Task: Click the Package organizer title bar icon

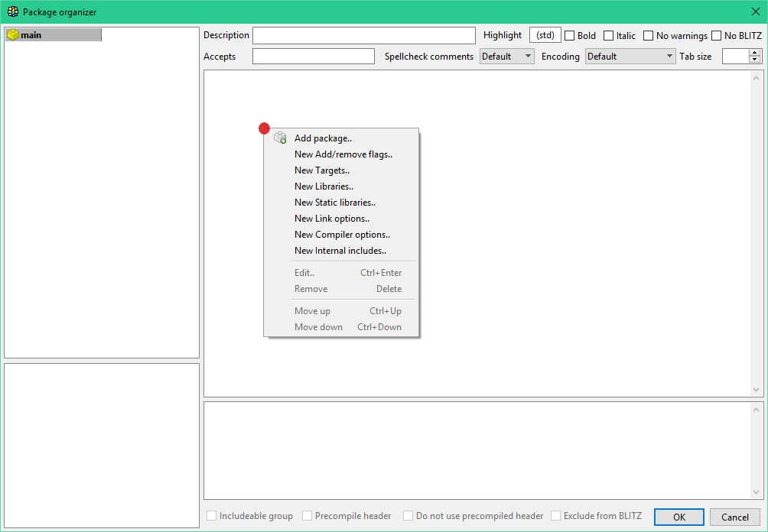Action: 12,12
